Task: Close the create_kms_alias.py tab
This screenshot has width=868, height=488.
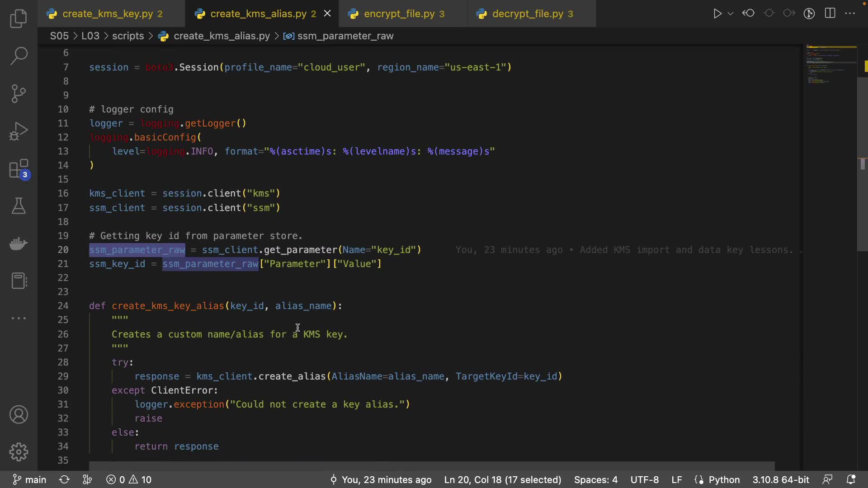Action: coord(327,14)
